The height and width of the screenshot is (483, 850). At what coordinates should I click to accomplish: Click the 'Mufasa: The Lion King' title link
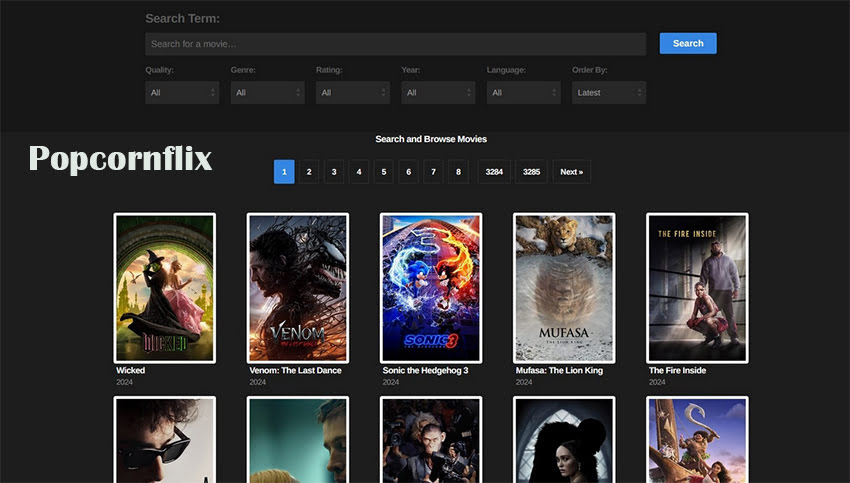coord(559,370)
